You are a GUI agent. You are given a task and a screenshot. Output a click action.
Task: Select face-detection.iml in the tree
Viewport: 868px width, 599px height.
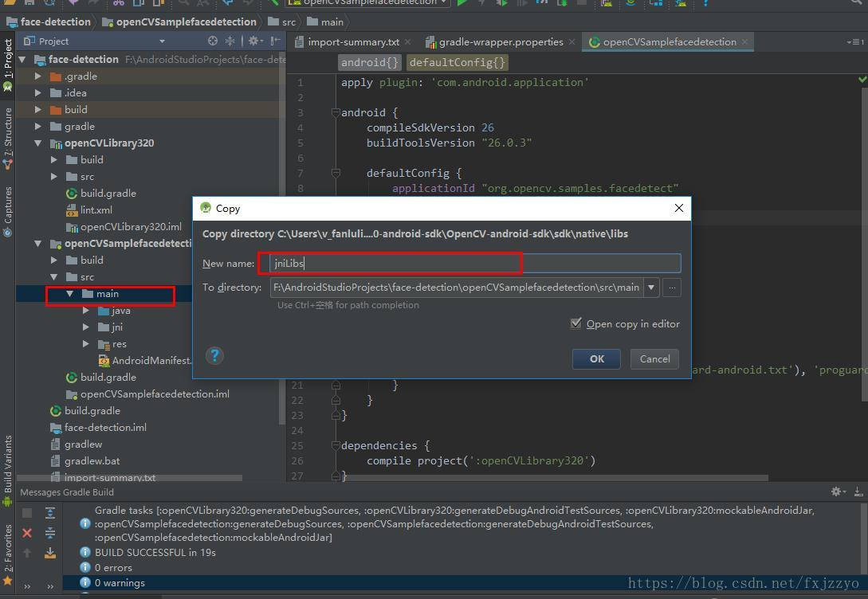99,428
